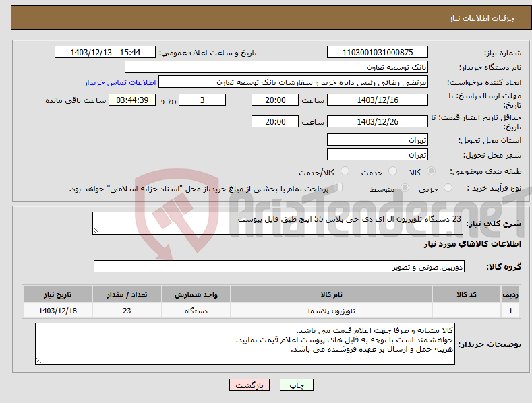Select the جزیی purchase type radio
Image resolution: width=532 pixels, height=403 pixels.
[x=448, y=188]
